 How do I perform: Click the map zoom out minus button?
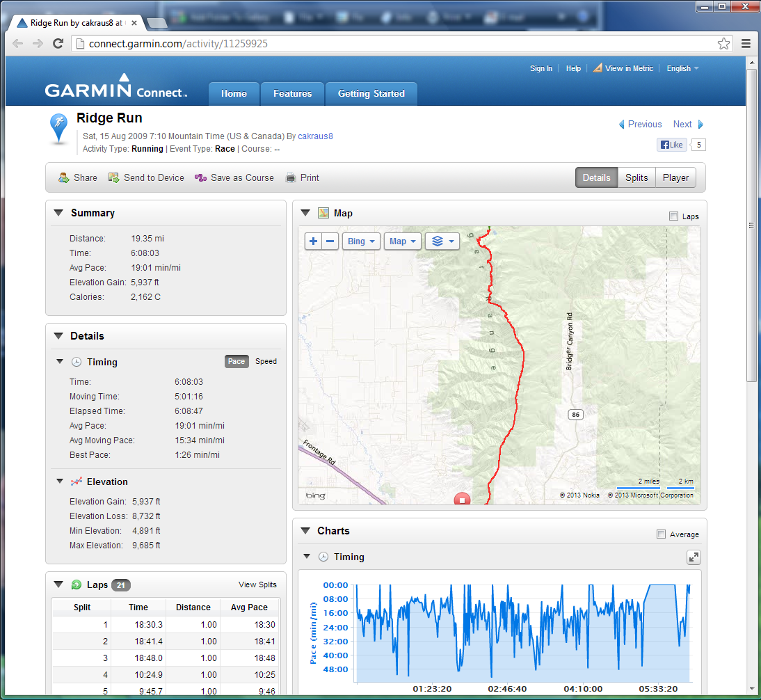click(x=330, y=241)
